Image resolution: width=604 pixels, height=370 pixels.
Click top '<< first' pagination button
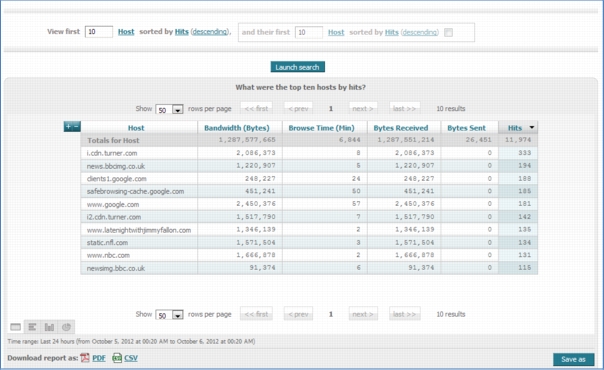[256, 109]
